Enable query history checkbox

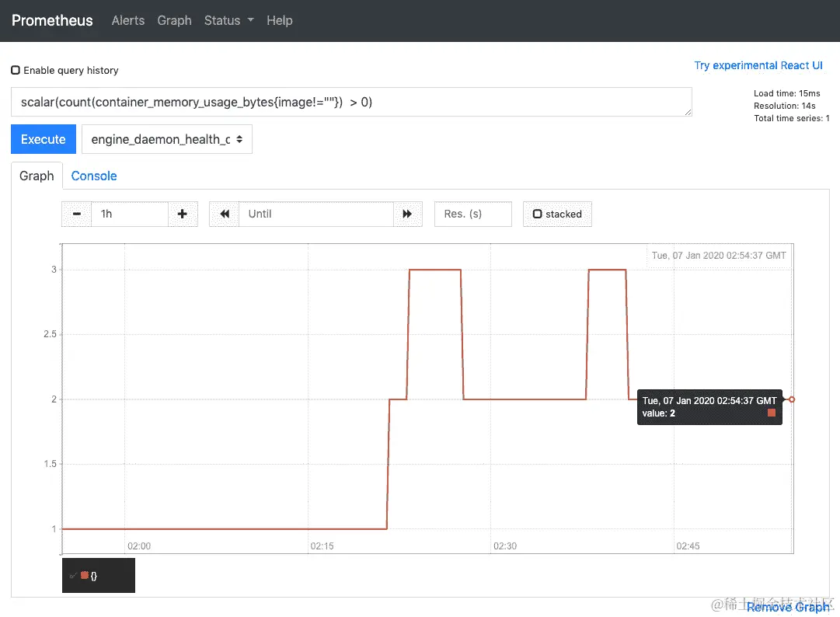[x=16, y=70]
